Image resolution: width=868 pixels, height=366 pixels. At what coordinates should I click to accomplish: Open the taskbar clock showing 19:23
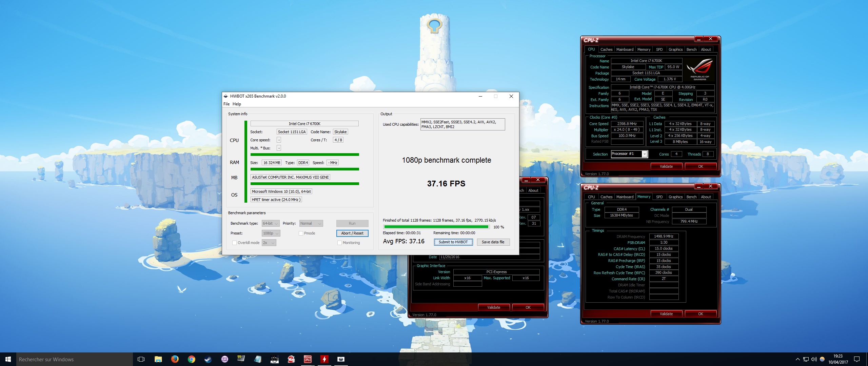pos(838,359)
